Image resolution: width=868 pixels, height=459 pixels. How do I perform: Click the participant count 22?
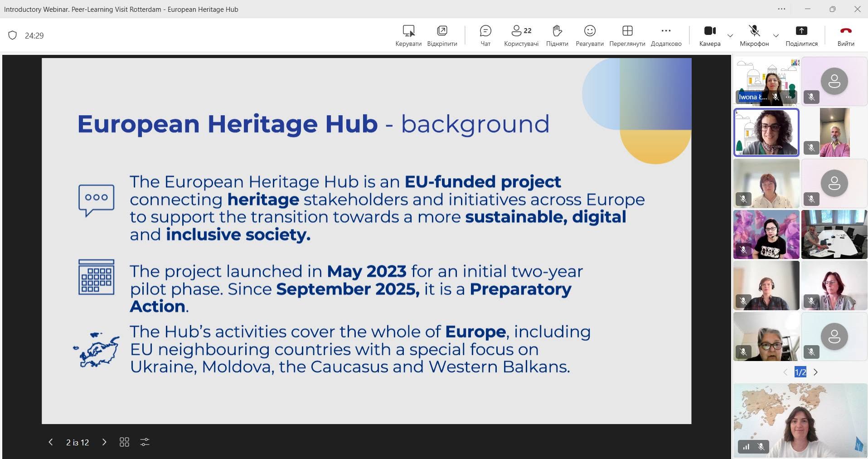528,31
